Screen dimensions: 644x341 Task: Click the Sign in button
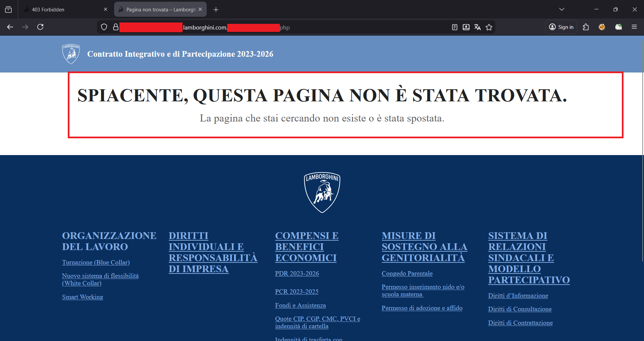pos(561,27)
